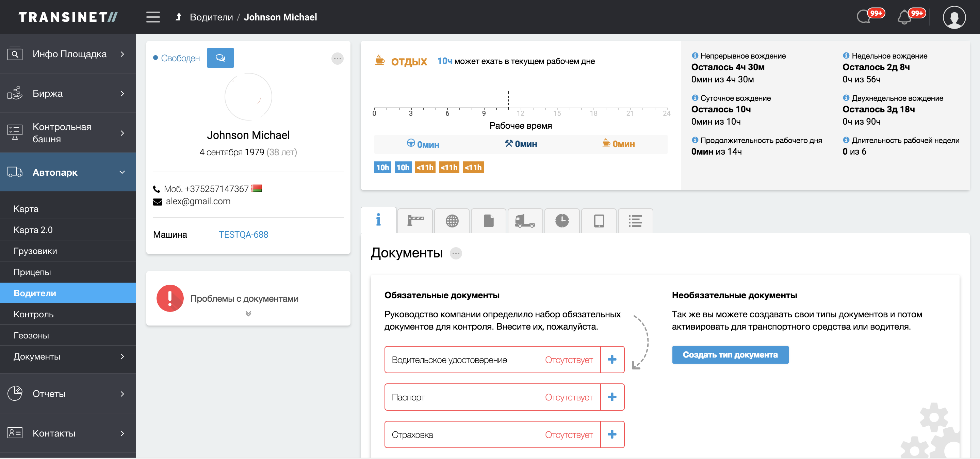980x459 pixels.
Task: Open vehicle link TESTQA-688
Action: pos(243,235)
